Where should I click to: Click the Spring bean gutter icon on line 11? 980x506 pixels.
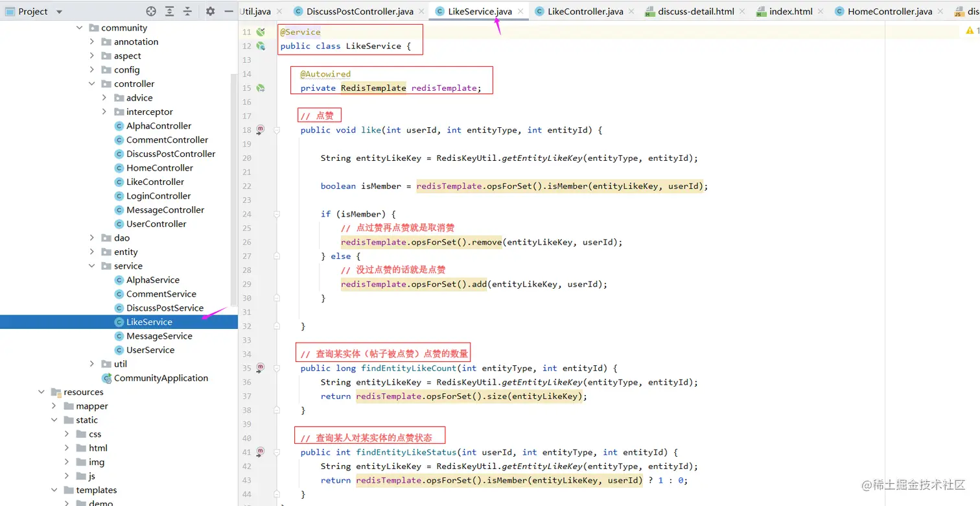[x=261, y=32]
